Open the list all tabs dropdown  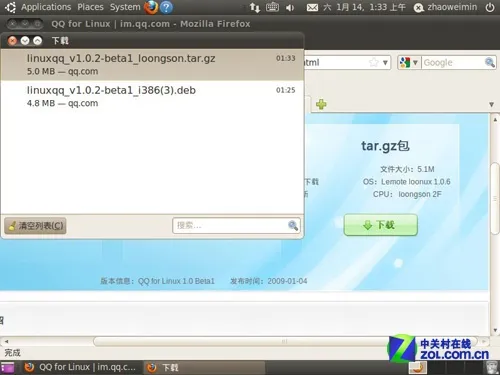491,104
